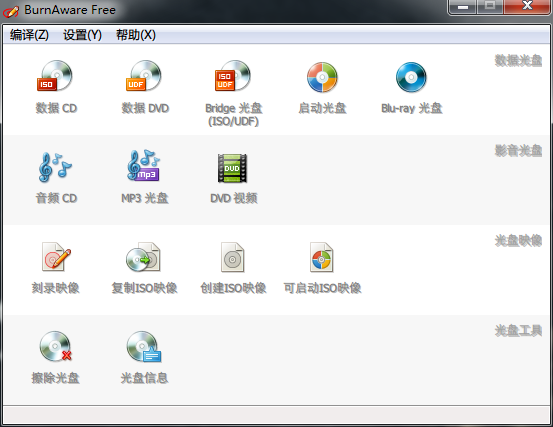
Task: Click the BurnAware title bar logo icon
Action: (11, 11)
